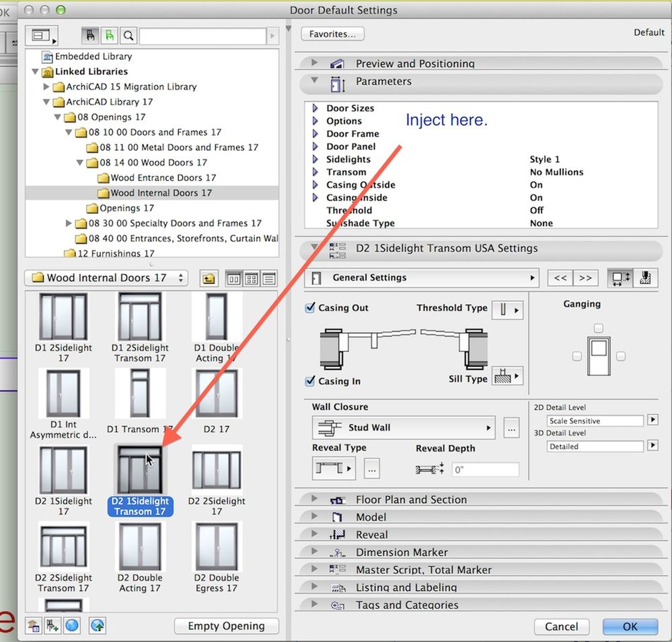Open Stud Wall closure dropdown
This screenshot has width=672, height=642.
404,427
